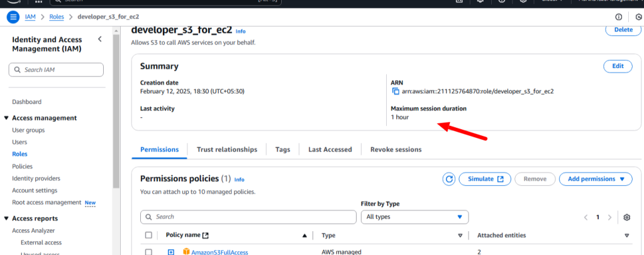Open Users in the sidebar
This screenshot has height=255, width=644.
19,142
